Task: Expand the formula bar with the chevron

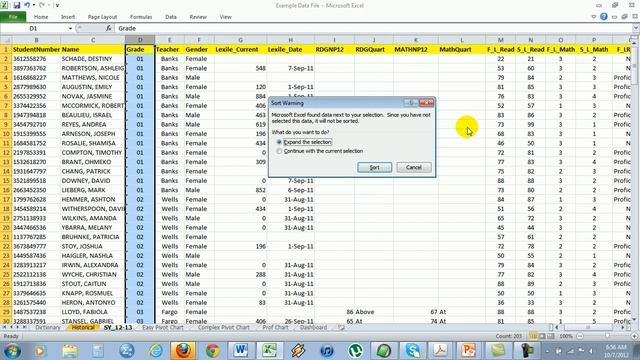Action: (636, 28)
